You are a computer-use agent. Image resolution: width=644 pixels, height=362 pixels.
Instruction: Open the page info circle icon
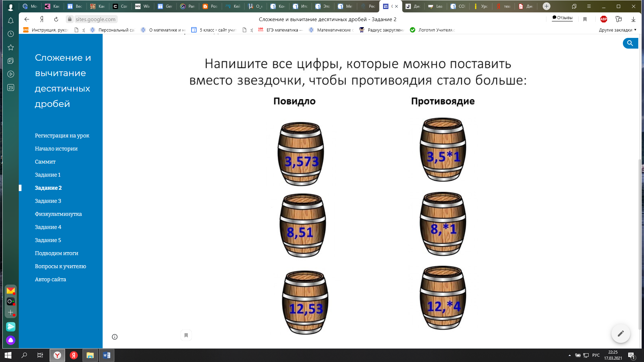point(115,337)
